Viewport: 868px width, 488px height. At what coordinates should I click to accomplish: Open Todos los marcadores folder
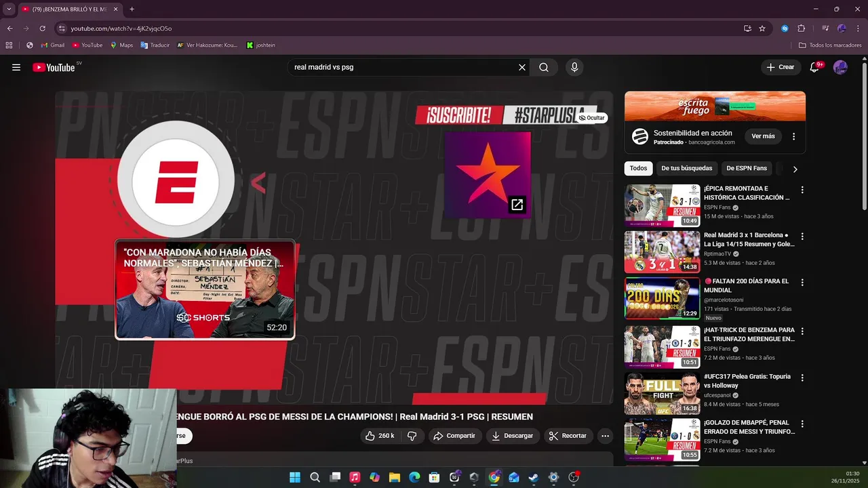coord(830,45)
